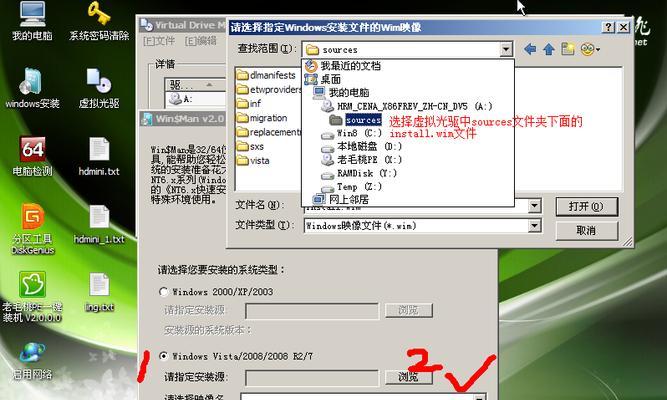Launch 分区工具 DiskGenius shortcut
667x400 pixels.
point(32,229)
